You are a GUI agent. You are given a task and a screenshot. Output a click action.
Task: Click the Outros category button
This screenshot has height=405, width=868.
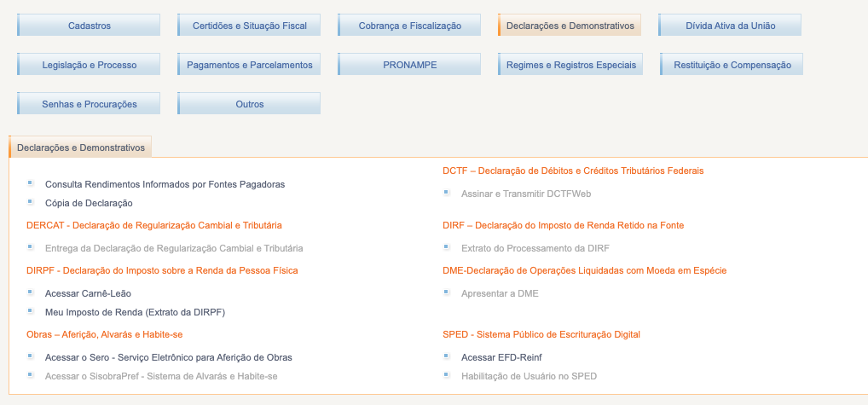click(x=249, y=104)
